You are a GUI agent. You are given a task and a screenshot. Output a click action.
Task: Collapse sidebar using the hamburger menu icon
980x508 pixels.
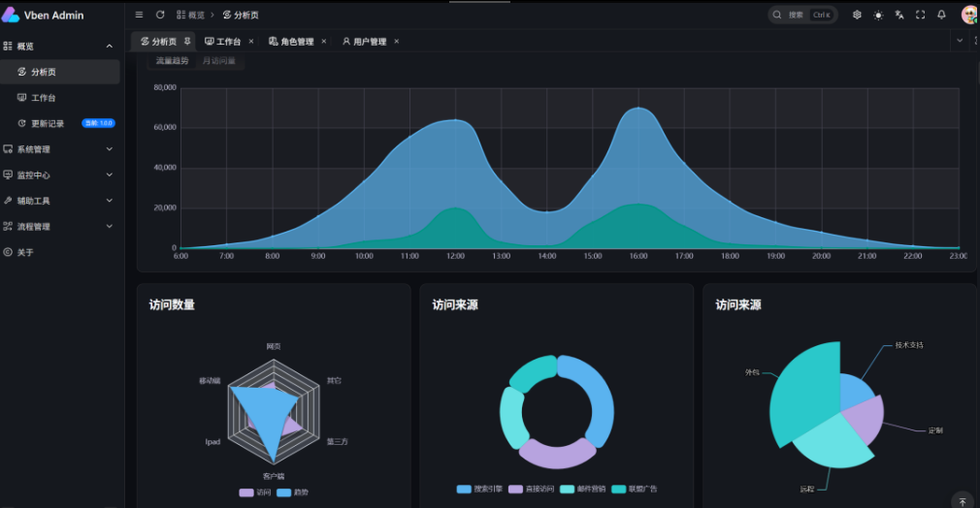[x=139, y=15]
